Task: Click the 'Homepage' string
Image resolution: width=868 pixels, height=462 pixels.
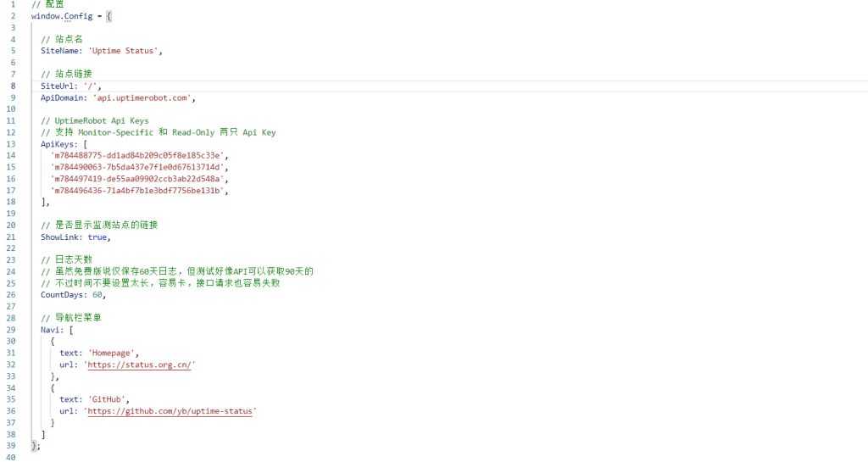Action: (111, 353)
